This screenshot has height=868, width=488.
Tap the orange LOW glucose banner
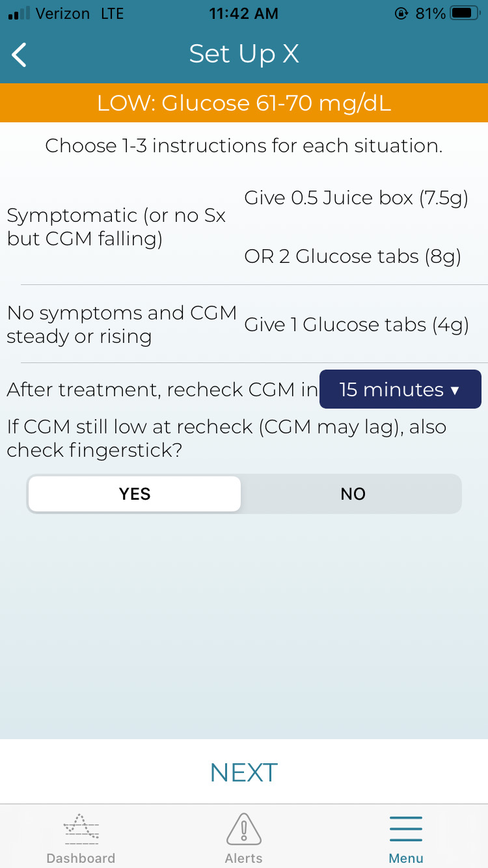click(x=244, y=103)
